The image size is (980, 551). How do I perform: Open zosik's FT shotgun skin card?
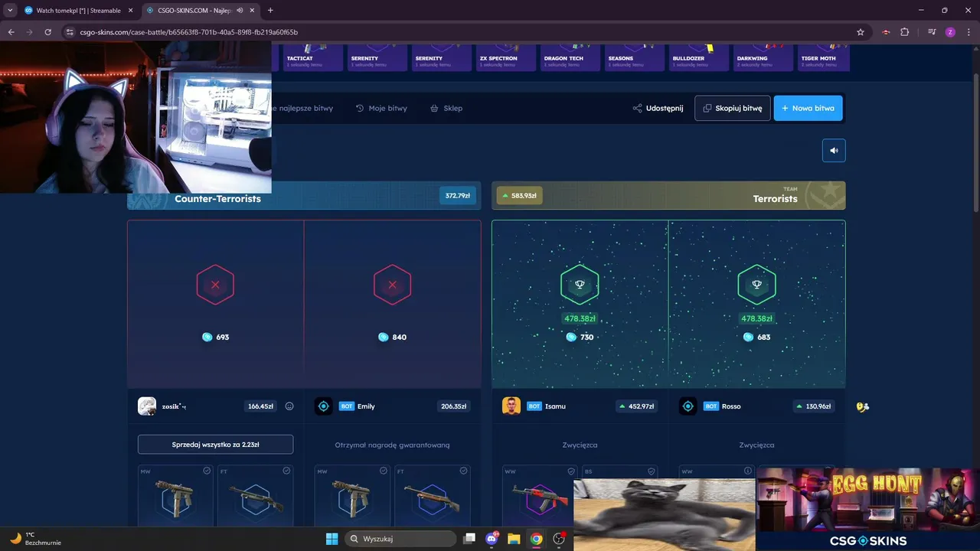tap(255, 495)
